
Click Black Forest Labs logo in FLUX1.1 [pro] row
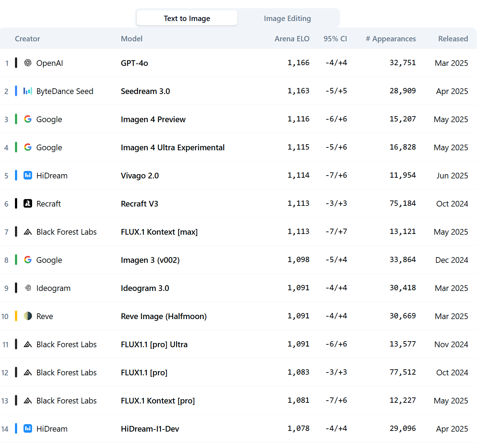point(28,373)
